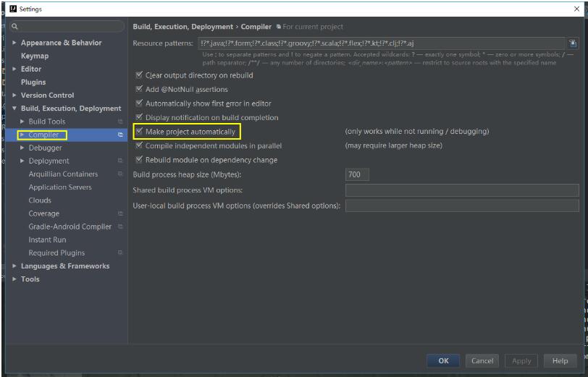Image resolution: width=588 pixels, height=377 pixels.
Task: Select Arquillian Containers in the tree
Action: coord(63,174)
